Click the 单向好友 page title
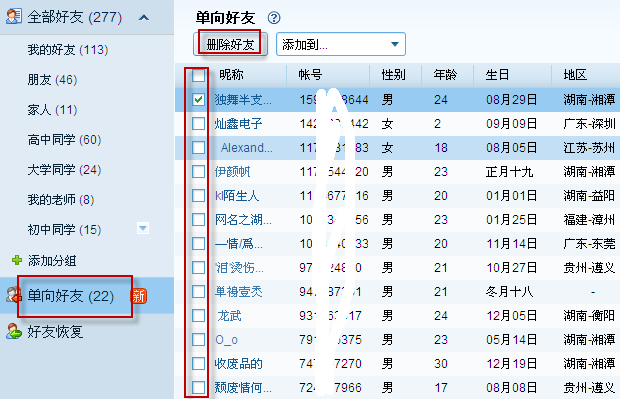This screenshot has height=399, width=620. (x=225, y=18)
